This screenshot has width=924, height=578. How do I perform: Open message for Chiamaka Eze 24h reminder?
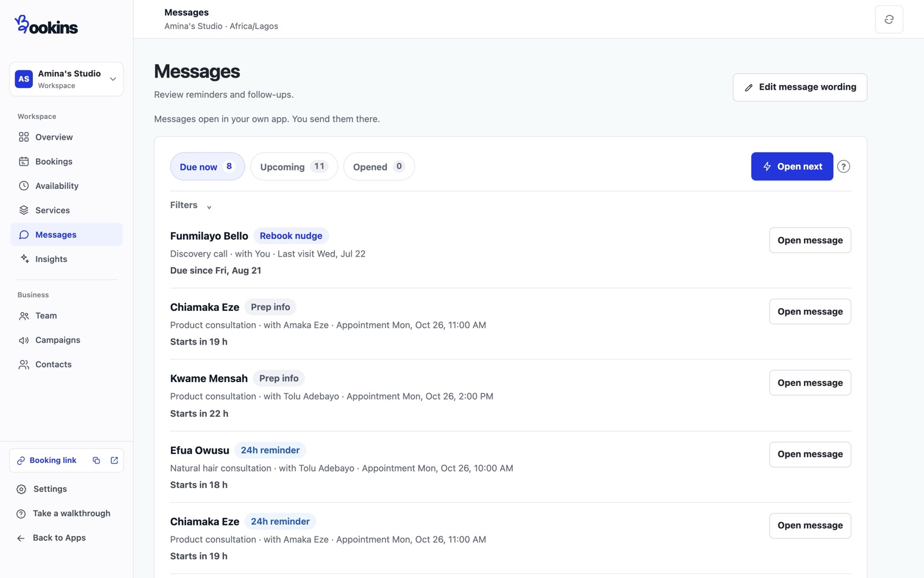pyautogui.click(x=810, y=525)
